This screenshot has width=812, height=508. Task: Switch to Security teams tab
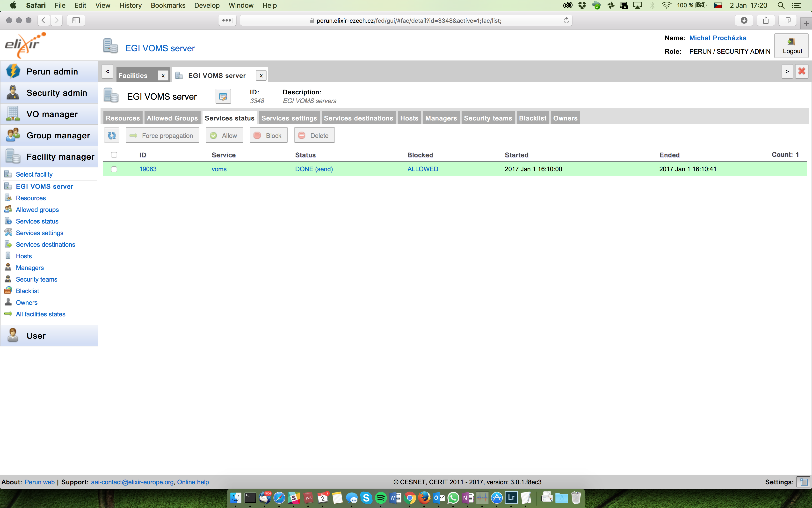tap(488, 118)
